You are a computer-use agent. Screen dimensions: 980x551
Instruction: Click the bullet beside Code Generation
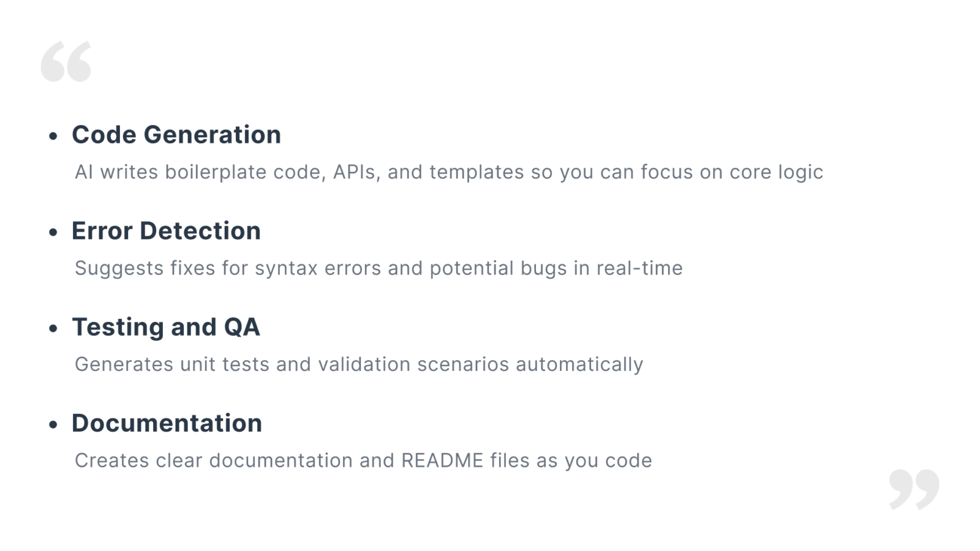pyautogui.click(x=53, y=136)
